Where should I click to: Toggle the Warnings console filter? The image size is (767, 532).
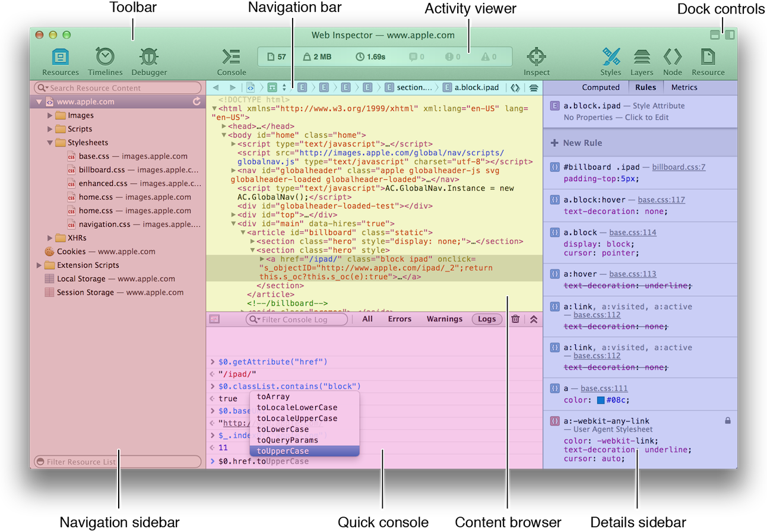(x=444, y=319)
